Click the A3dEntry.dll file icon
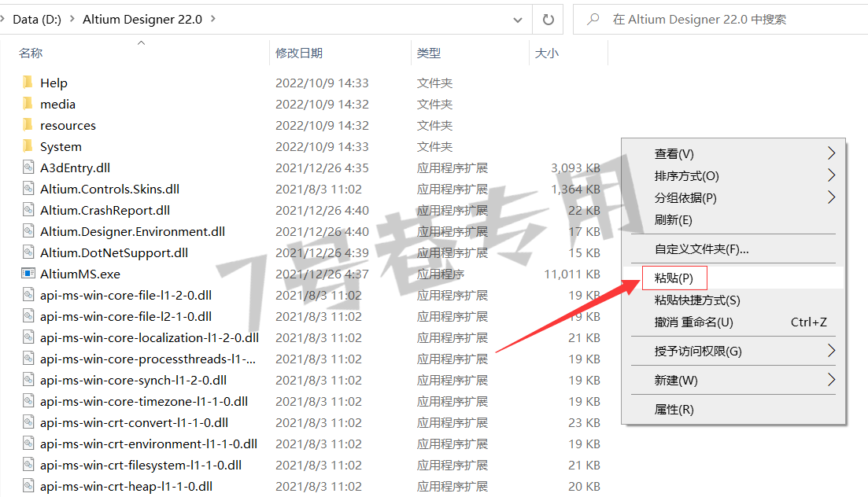This screenshot has height=497, width=868. point(28,168)
